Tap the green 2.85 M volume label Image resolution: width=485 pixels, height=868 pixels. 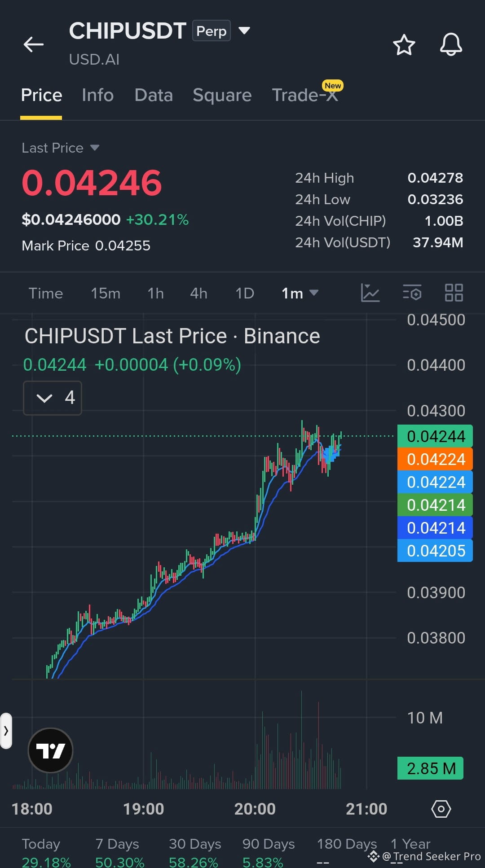pyautogui.click(x=430, y=768)
